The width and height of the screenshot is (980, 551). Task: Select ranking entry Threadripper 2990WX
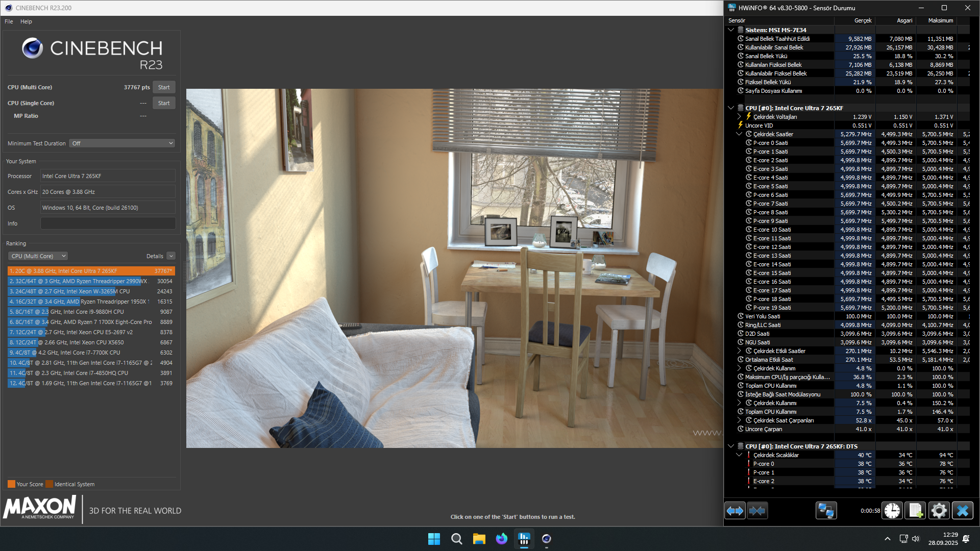[91, 281]
